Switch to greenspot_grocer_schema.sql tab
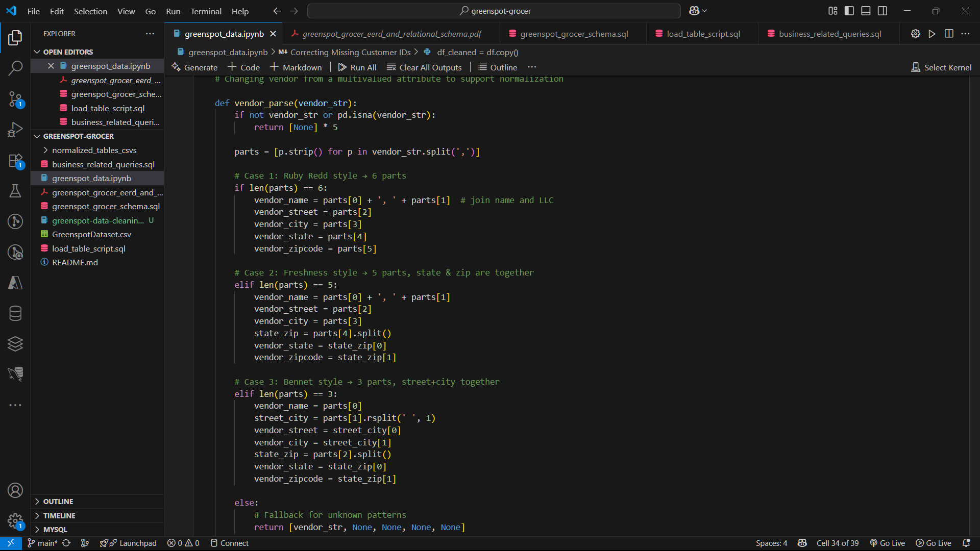The height and width of the screenshot is (551, 980). 574,34
